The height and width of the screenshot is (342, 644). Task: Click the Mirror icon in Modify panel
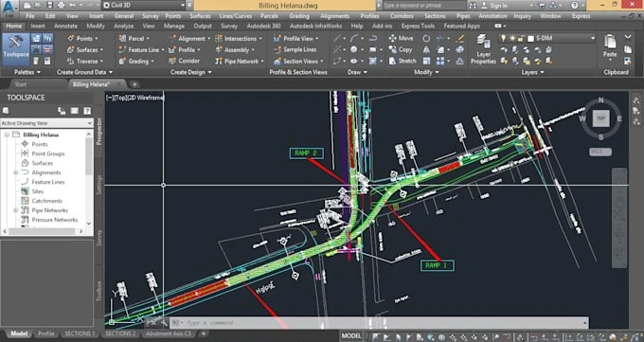[426, 49]
